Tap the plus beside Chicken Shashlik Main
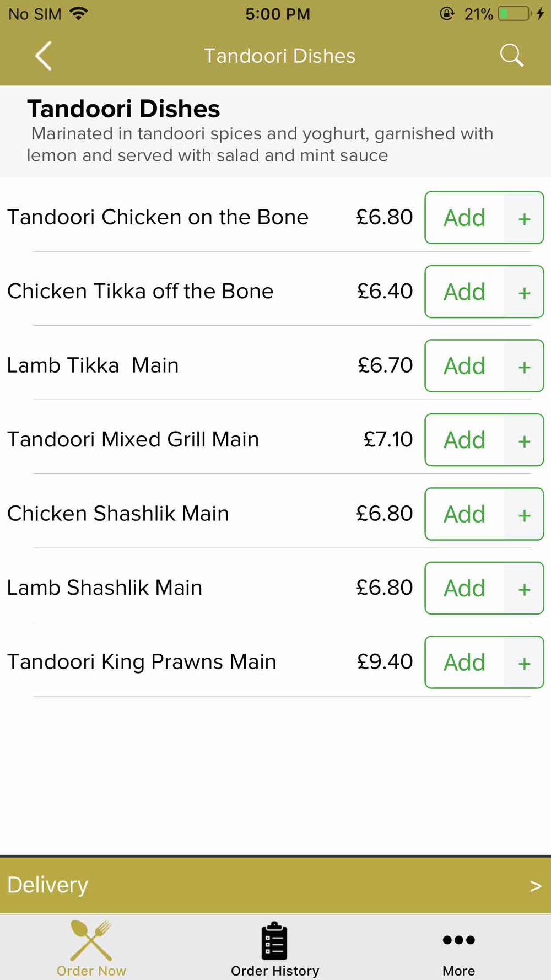The image size is (551, 980). (524, 514)
